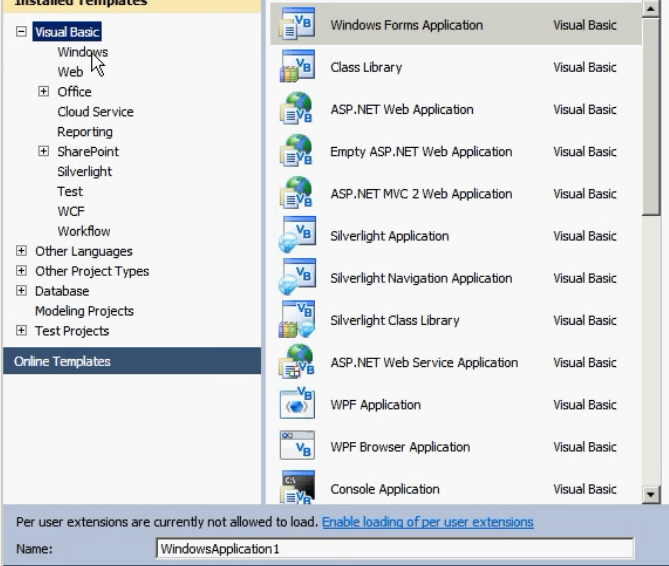Click the "ASP.NET MVC 2 Web Application" name
This screenshot has height=566, width=669.
click(421, 194)
